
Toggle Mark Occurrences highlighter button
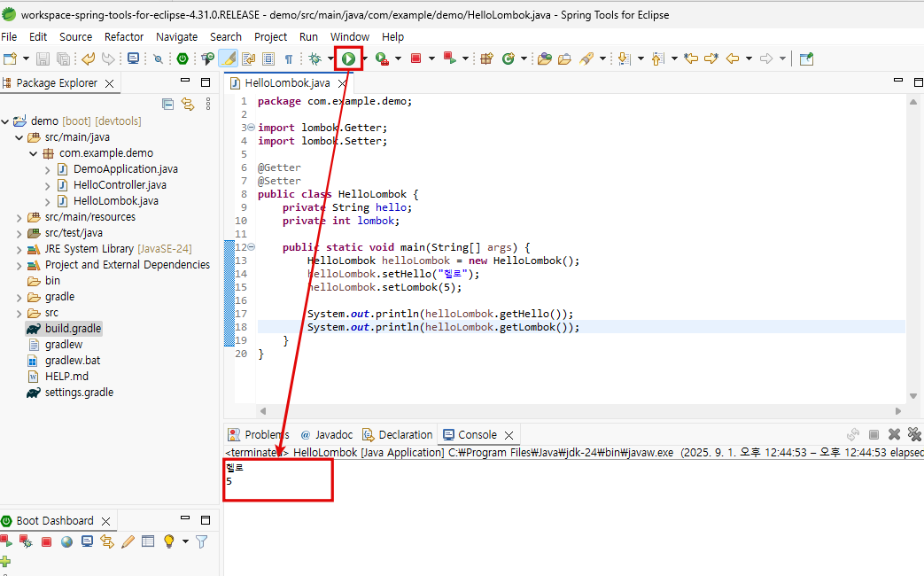pyautogui.click(x=227, y=58)
